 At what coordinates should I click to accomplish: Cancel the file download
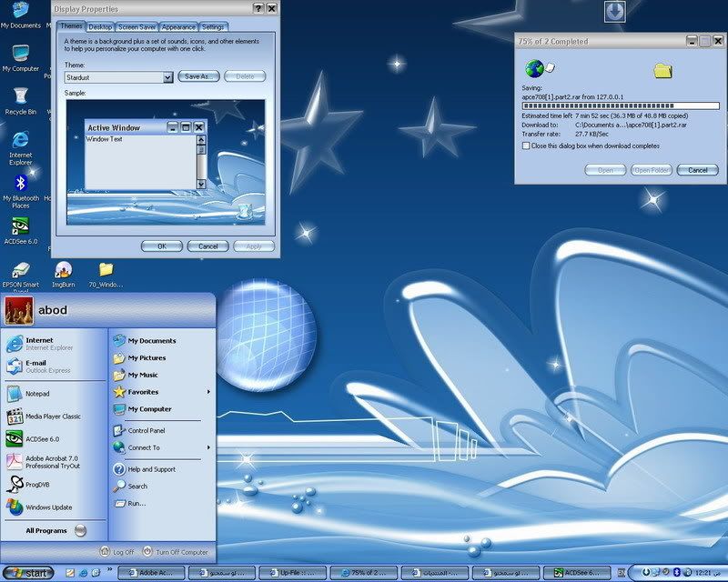point(698,170)
